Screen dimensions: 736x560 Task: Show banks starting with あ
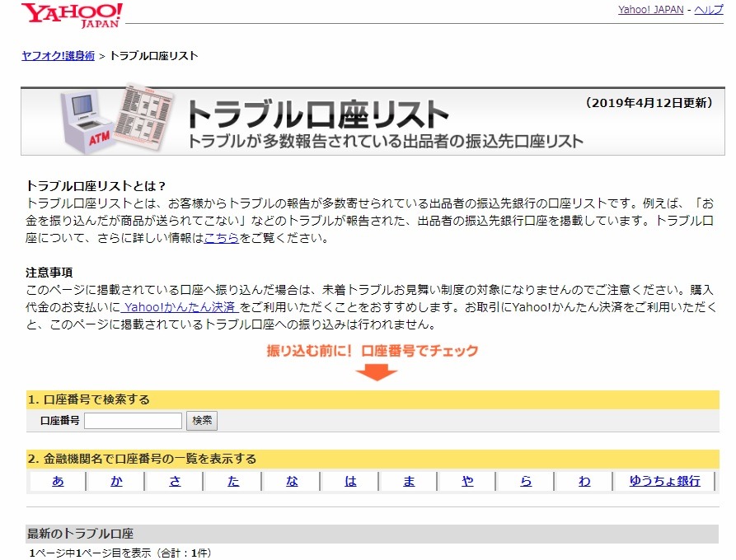(58, 481)
